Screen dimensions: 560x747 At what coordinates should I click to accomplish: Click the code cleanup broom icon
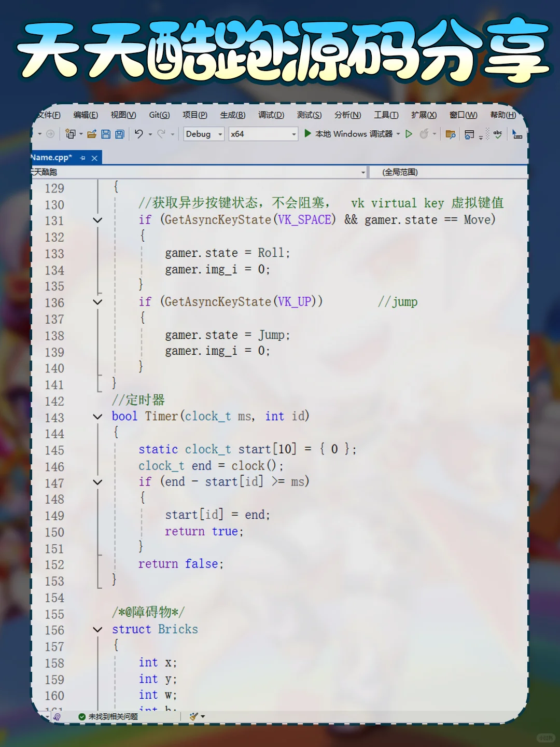193,716
